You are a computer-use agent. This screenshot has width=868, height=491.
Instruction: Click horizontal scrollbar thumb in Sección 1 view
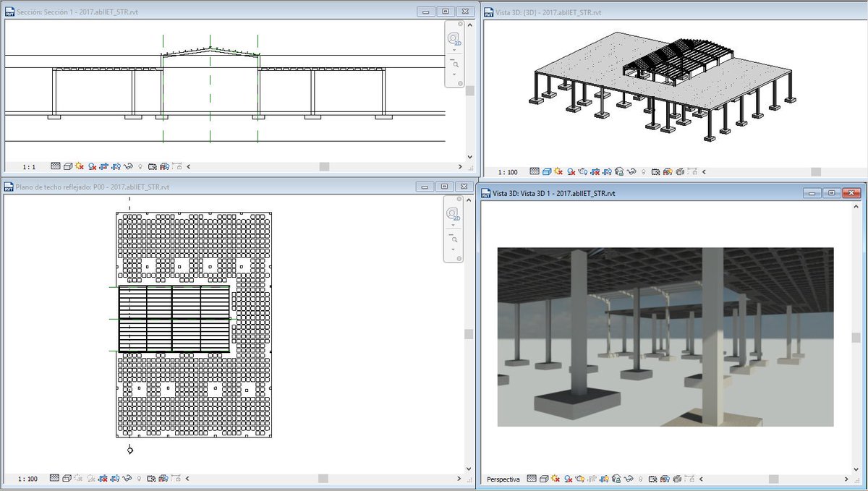(324, 167)
